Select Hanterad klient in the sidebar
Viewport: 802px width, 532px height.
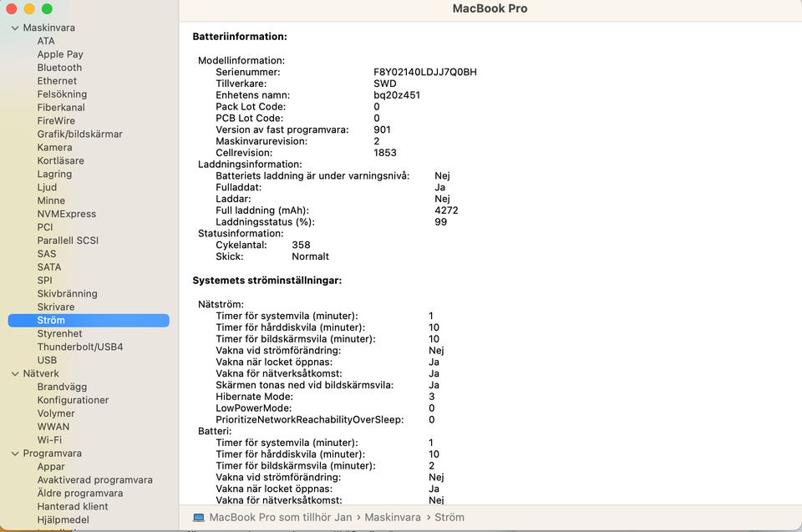coord(72,506)
